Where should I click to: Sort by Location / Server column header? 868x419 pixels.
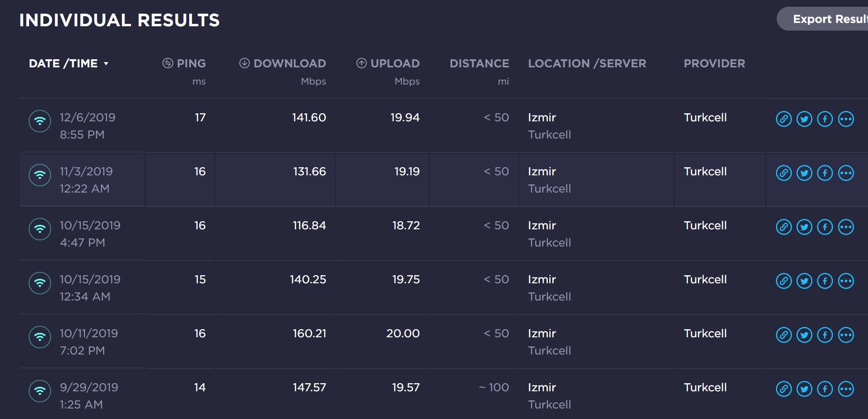point(587,64)
